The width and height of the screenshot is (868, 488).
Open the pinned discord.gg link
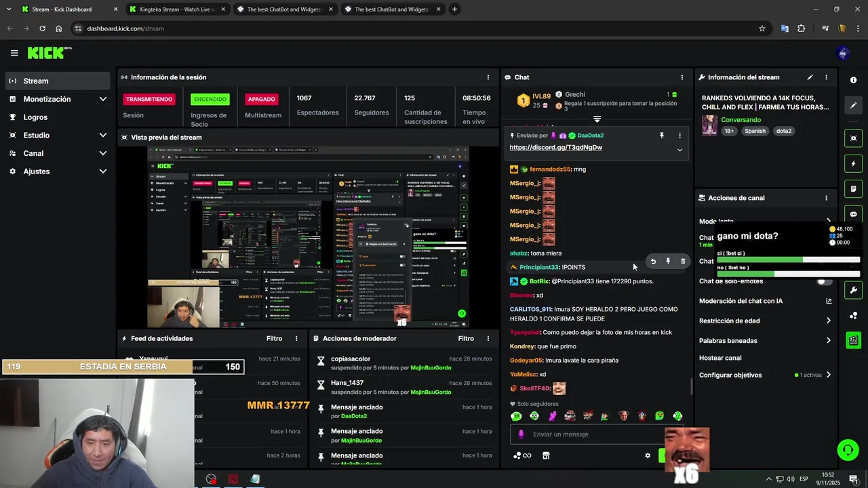pos(555,147)
